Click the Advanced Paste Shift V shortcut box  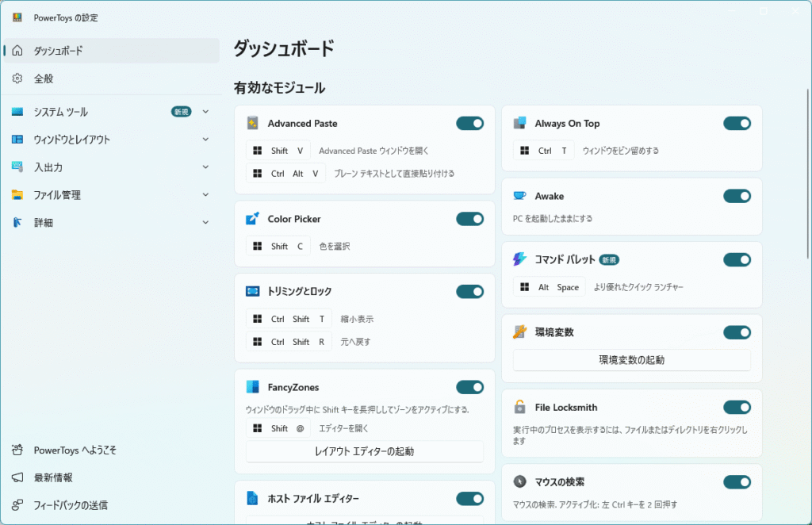click(x=278, y=151)
